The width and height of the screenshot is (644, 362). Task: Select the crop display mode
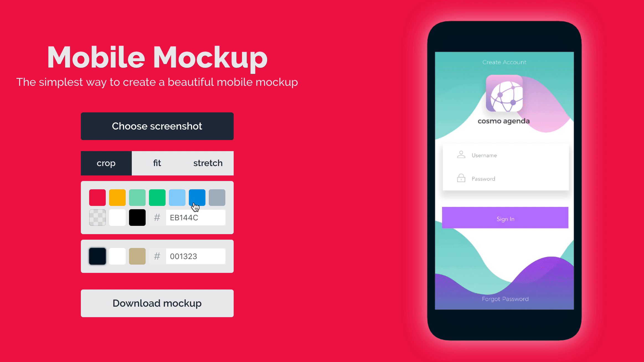(x=106, y=163)
